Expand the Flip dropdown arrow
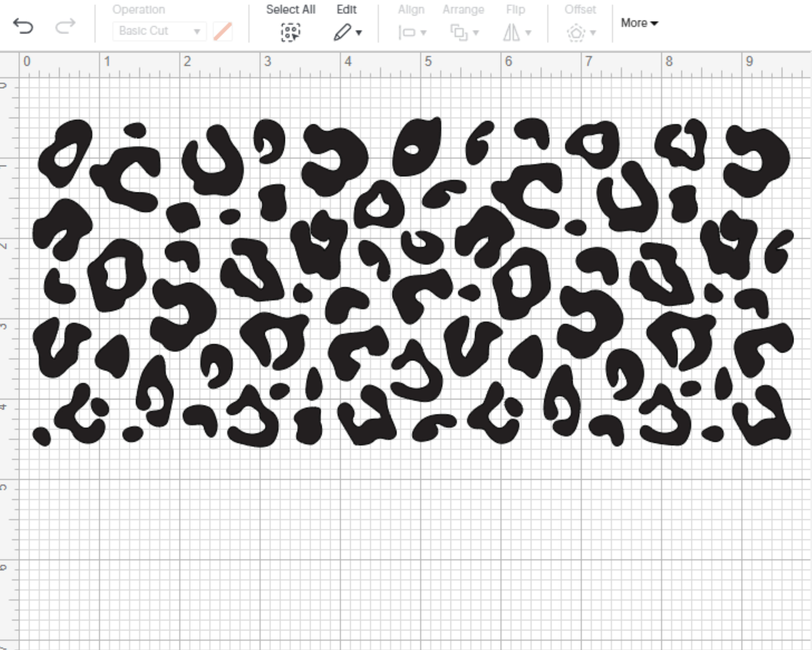 (x=528, y=33)
